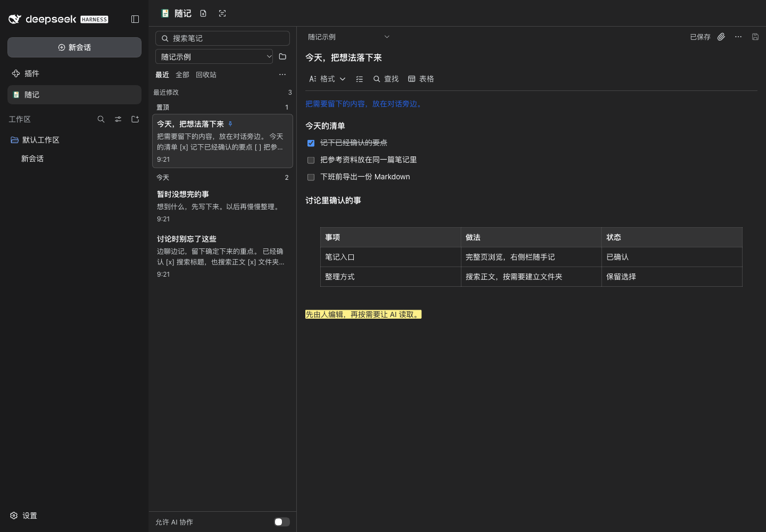The width and height of the screenshot is (766, 532).
Task: Switch to 全部 tab
Action: (182, 74)
